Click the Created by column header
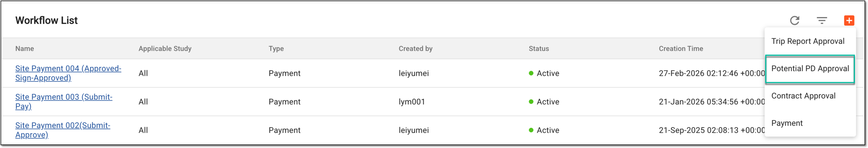The image size is (868, 148). tap(415, 49)
